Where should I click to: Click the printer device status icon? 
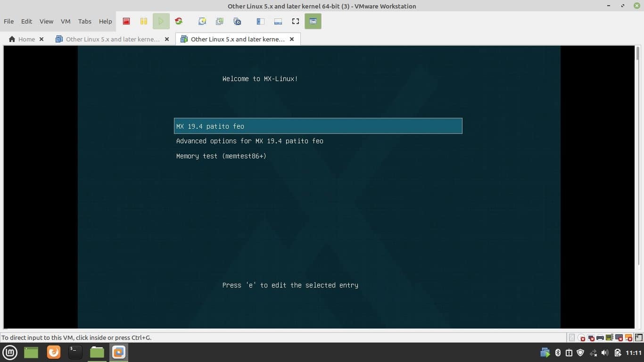click(x=600, y=337)
